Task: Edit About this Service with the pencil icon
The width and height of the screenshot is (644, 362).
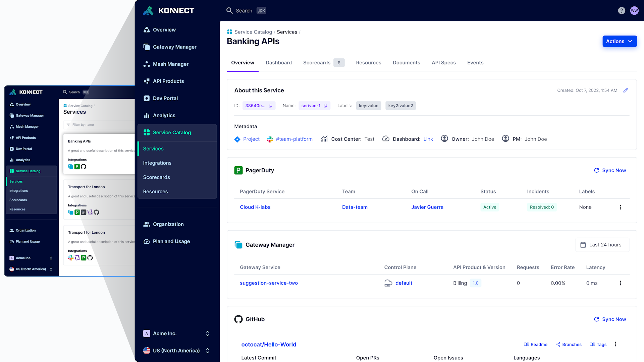Action: click(x=626, y=90)
